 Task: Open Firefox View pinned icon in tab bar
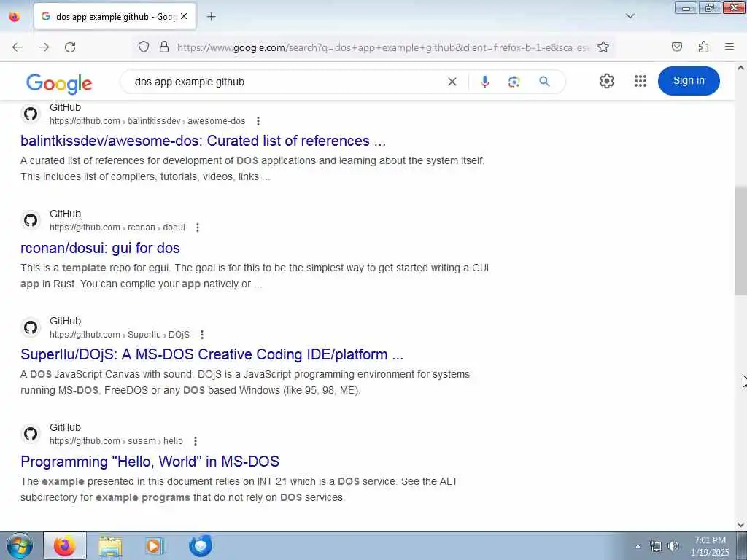point(15,17)
